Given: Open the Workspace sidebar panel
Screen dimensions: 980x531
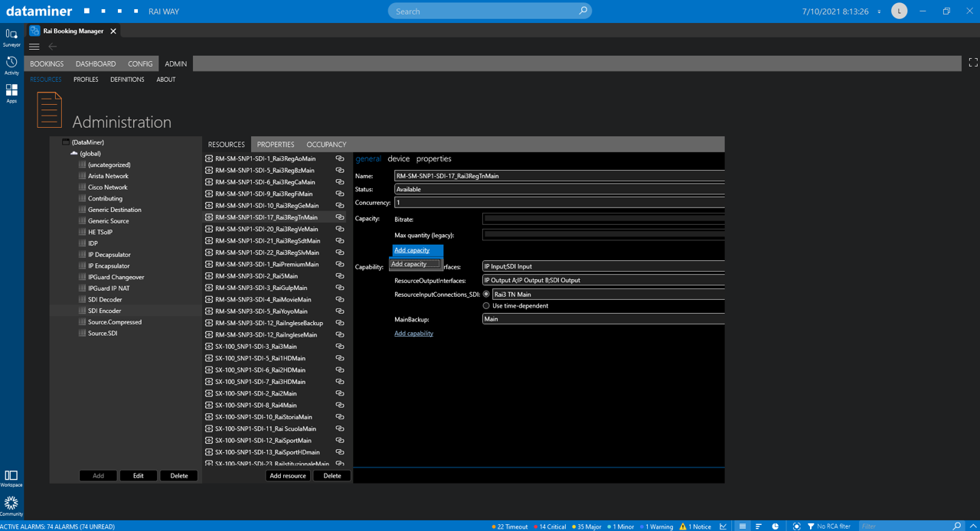Looking at the screenshot, I should pyautogui.click(x=11, y=479).
